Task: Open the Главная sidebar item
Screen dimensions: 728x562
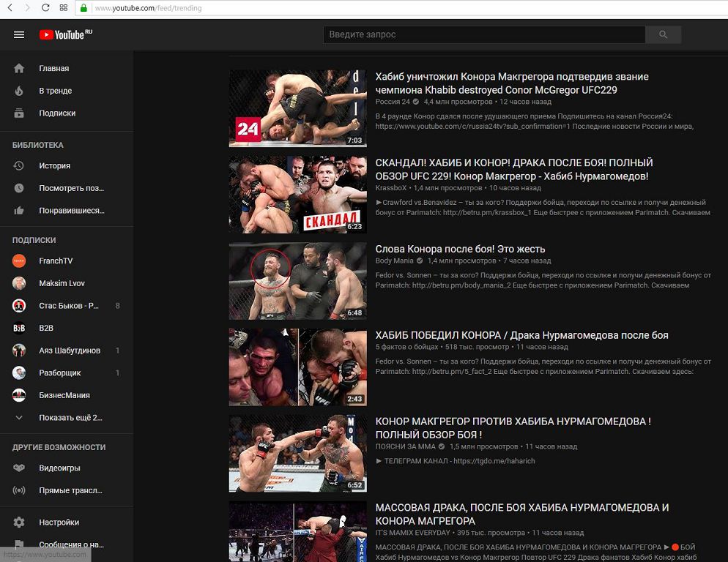Action: (67, 68)
